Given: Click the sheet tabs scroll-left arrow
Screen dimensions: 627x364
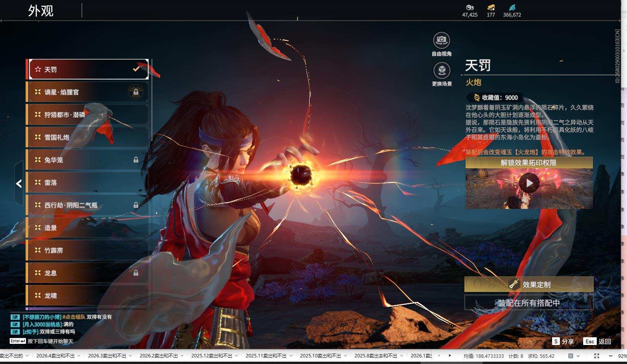Looking at the screenshot, I should pos(439,355).
